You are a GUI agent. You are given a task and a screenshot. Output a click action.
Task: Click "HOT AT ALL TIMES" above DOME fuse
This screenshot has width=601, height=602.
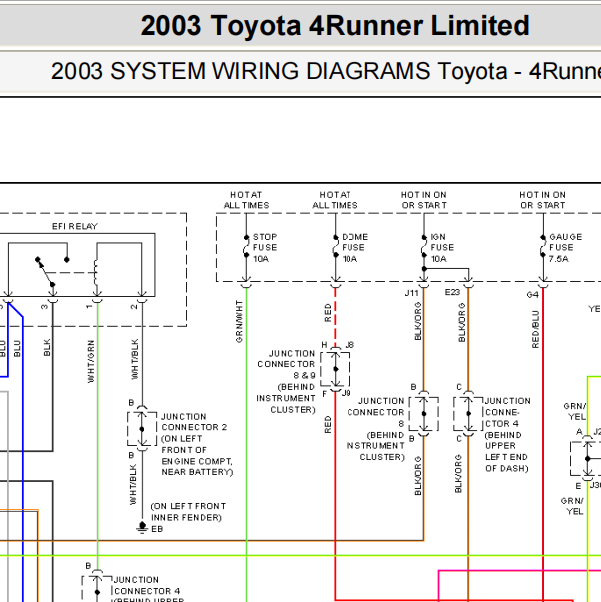(x=335, y=200)
